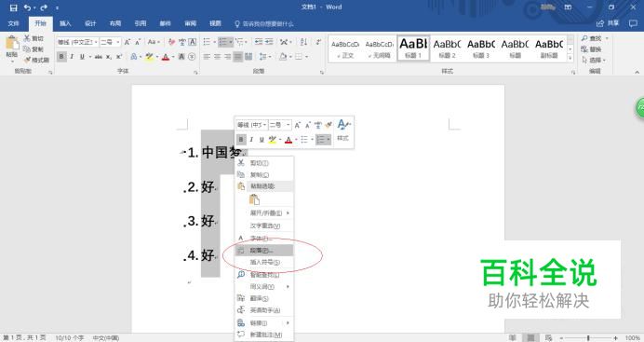Click the comments speech bubble icon

(x=633, y=23)
